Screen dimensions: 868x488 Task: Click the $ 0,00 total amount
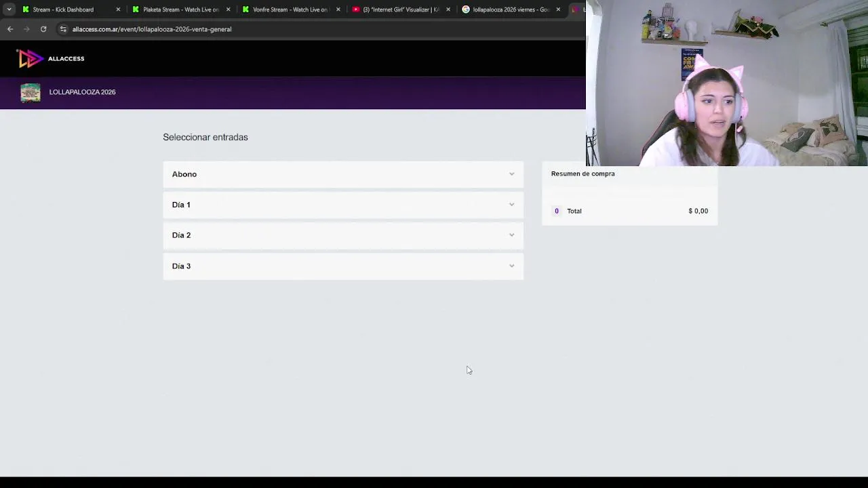coord(698,211)
